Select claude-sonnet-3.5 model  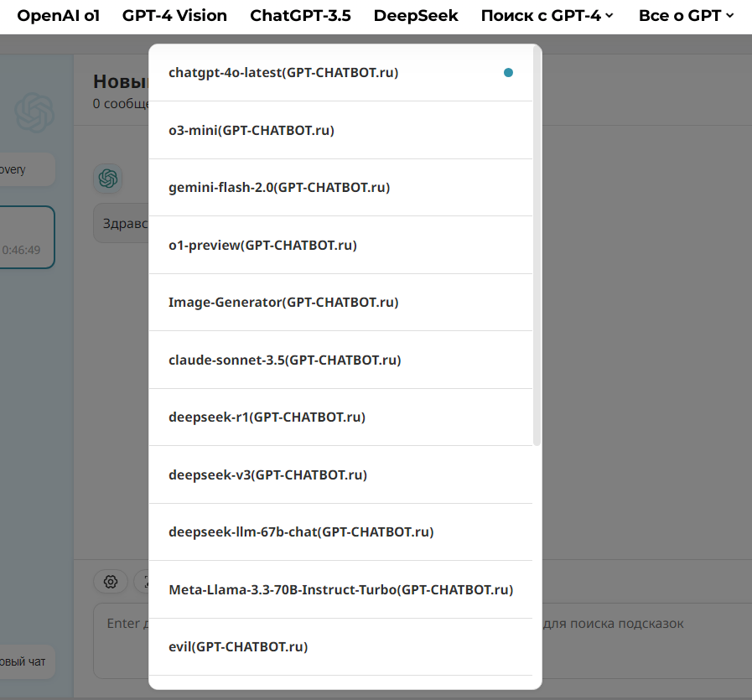340,360
